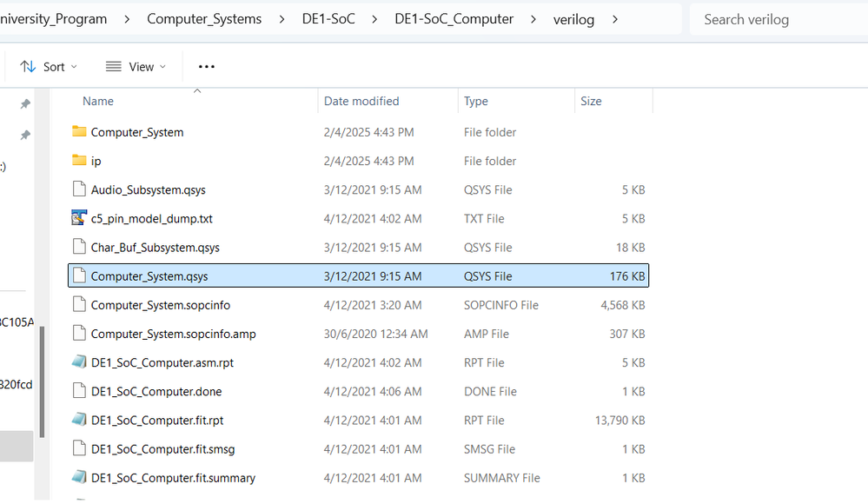
Task: Click the first pin icon in sidebar
Action: pos(25,103)
